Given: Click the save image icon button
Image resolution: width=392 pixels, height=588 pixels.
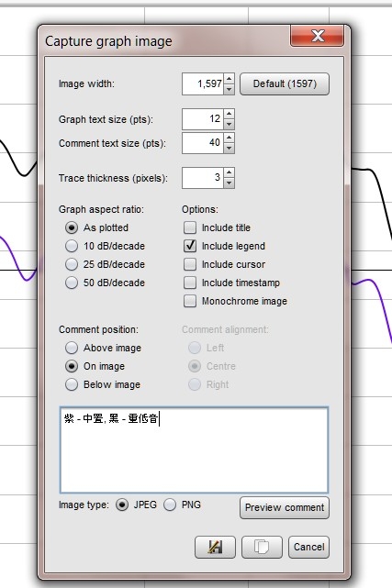Looking at the screenshot, I should click(215, 547).
